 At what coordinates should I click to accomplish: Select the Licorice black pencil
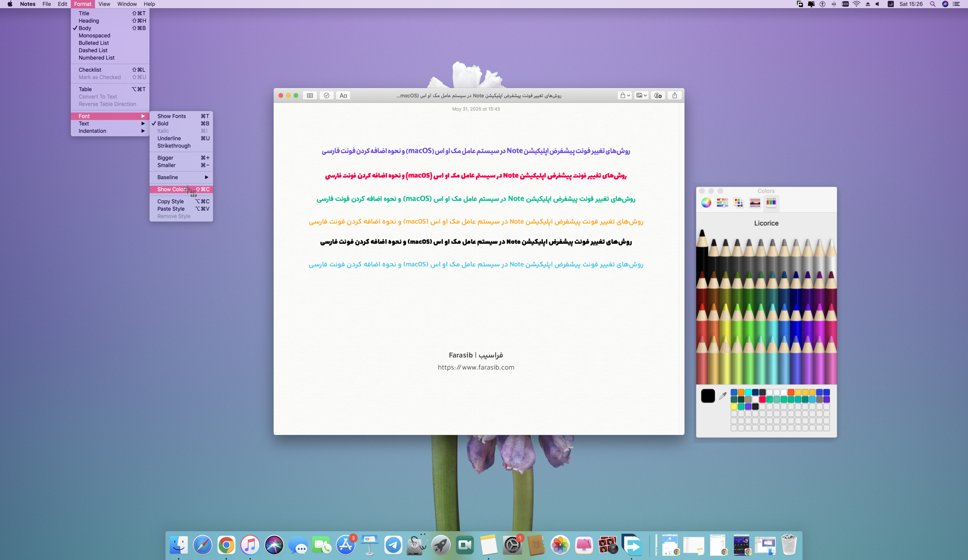(x=702, y=252)
